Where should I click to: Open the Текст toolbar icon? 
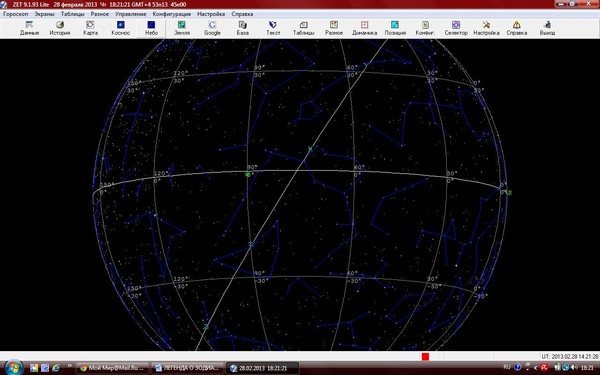tap(273, 28)
